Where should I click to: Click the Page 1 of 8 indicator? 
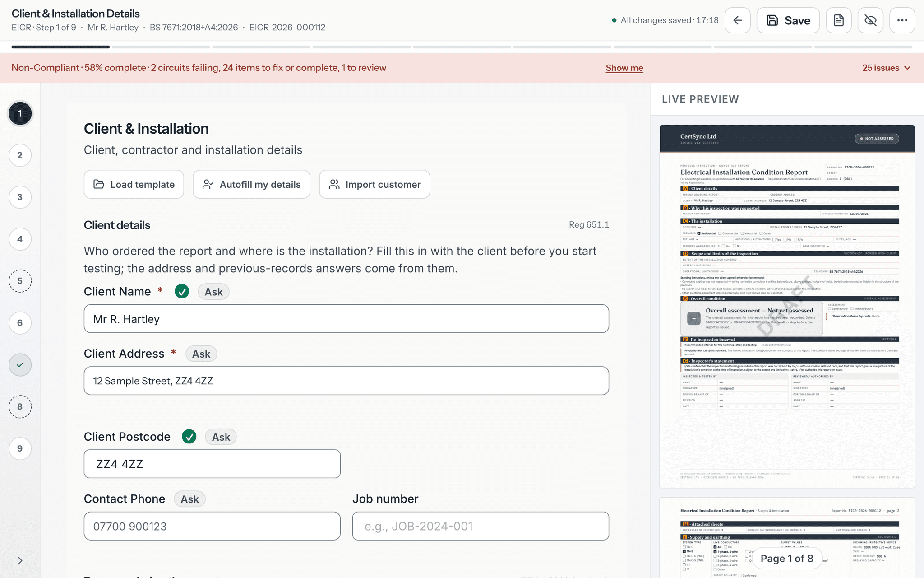click(787, 559)
